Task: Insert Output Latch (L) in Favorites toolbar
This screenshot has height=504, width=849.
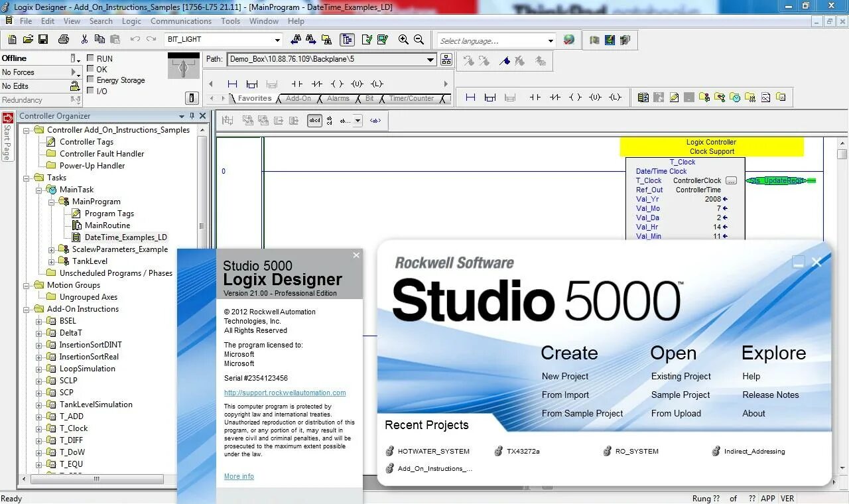Action: 377,84
